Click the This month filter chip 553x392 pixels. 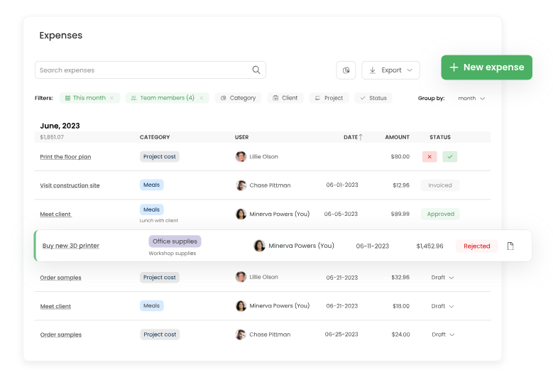[x=89, y=98]
